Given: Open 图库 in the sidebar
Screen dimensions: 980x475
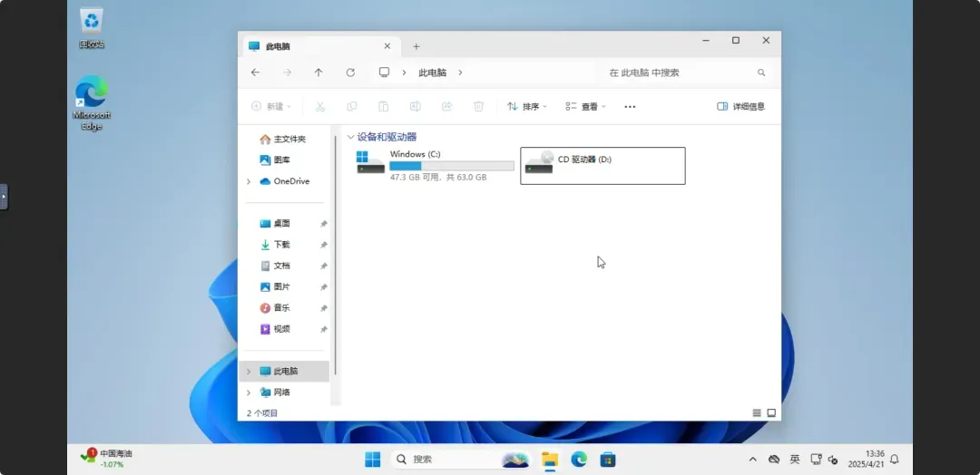Looking at the screenshot, I should tap(275, 160).
